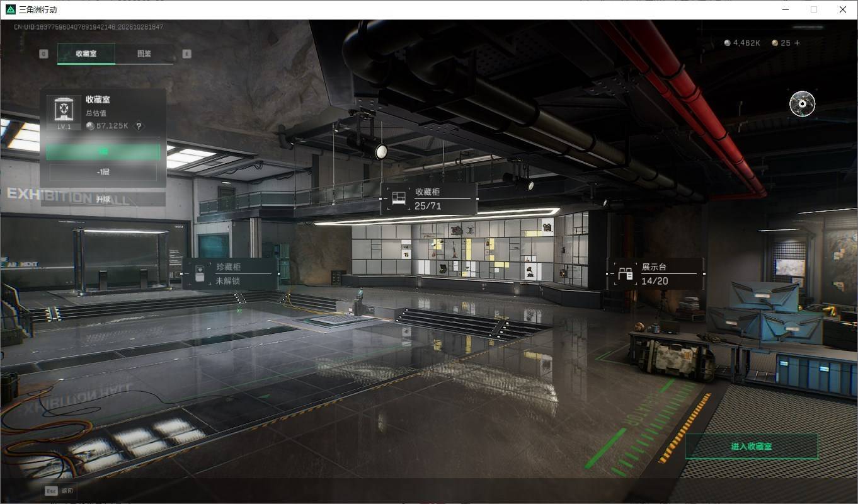Image resolution: width=858 pixels, height=504 pixels.
Task: Click the circular disc icon at right
Action: point(802,104)
